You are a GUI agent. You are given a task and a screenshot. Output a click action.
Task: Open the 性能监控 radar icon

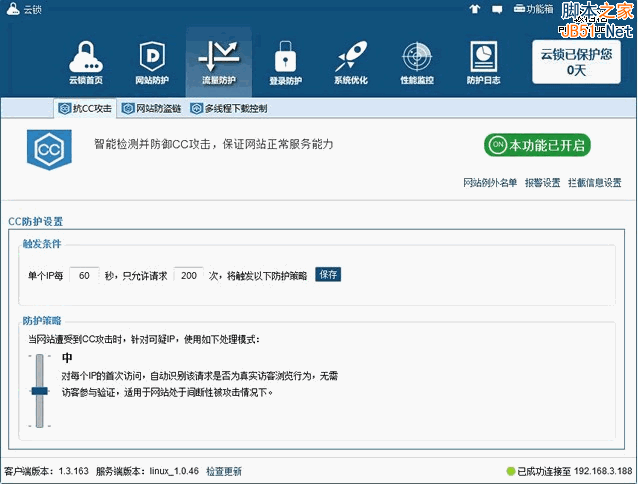click(x=417, y=60)
